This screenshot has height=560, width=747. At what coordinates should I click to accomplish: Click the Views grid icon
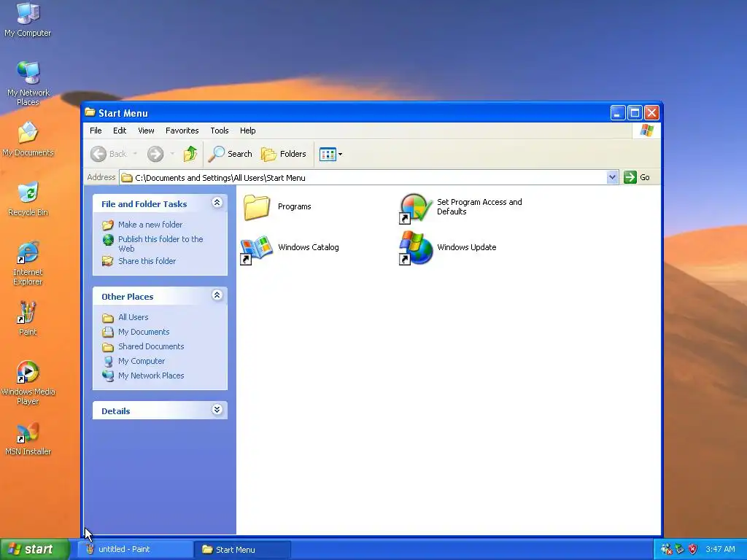click(328, 155)
